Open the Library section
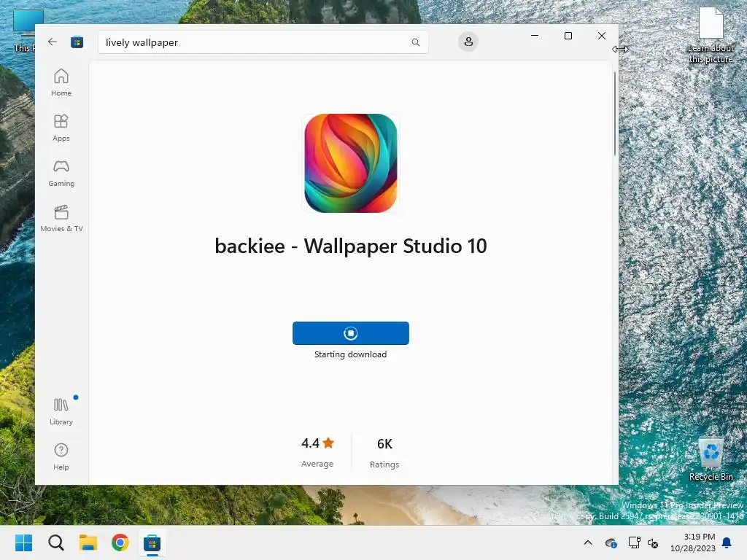 click(x=61, y=411)
